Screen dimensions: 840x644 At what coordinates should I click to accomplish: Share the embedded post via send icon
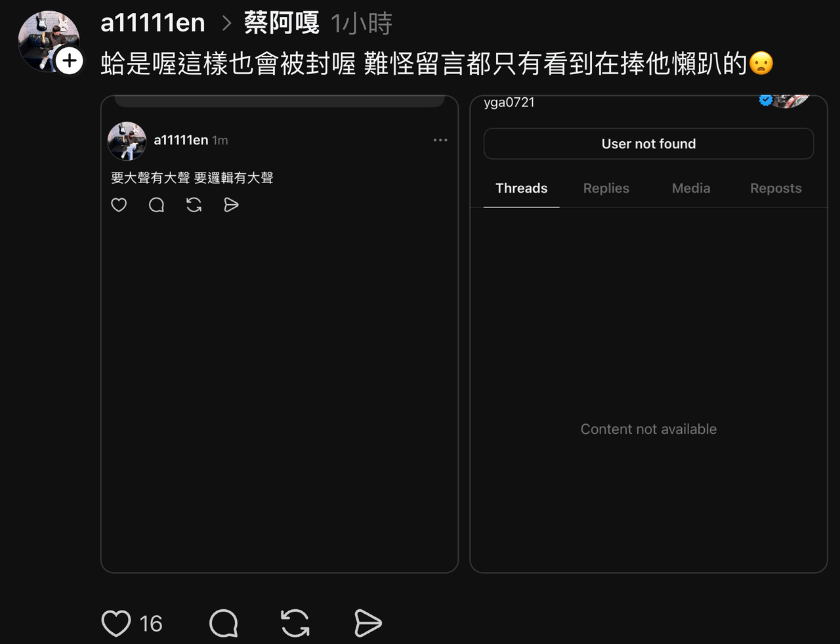pyautogui.click(x=231, y=205)
